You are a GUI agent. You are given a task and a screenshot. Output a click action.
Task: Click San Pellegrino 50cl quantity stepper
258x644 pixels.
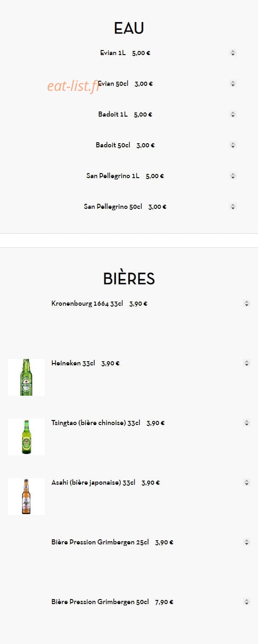click(x=233, y=207)
